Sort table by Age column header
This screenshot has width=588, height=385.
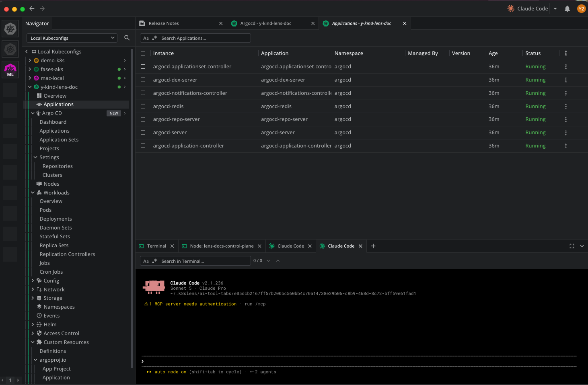coord(493,53)
